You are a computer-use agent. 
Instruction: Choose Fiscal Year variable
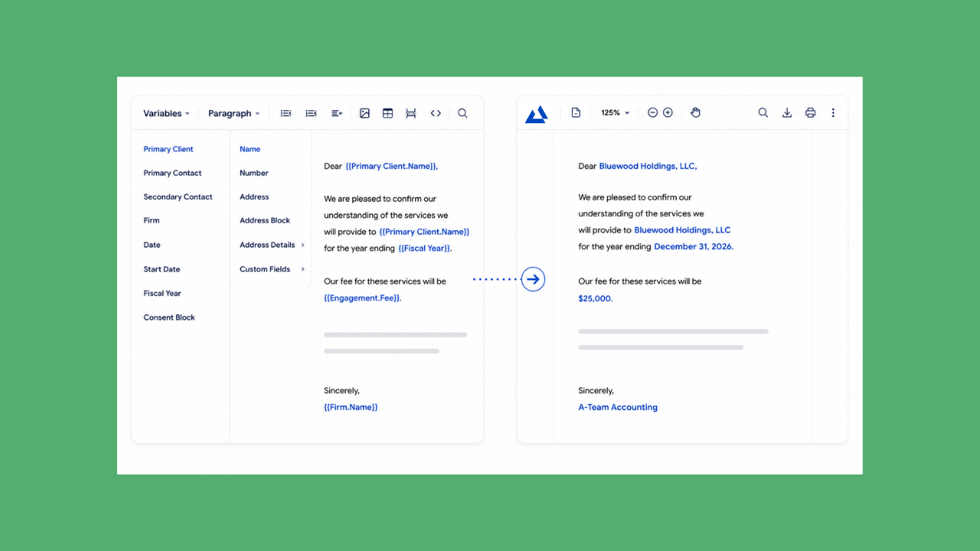coord(162,293)
